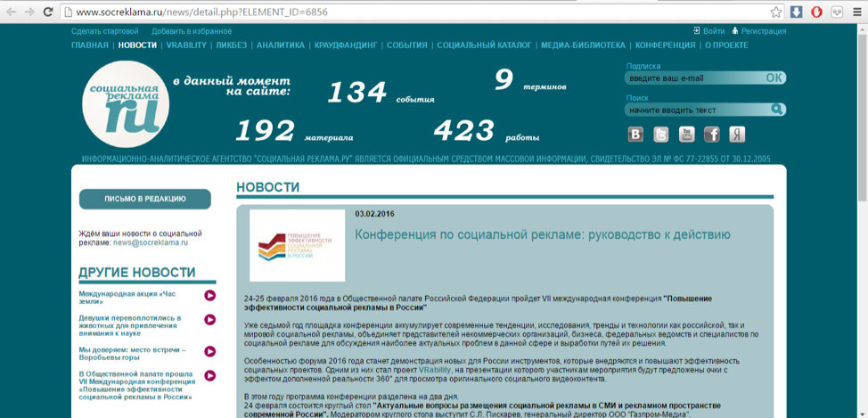Open the СОЦИАЛЬНЫЙ КАТАЛОГ menu item
This screenshot has width=868, height=418.
click(x=485, y=45)
